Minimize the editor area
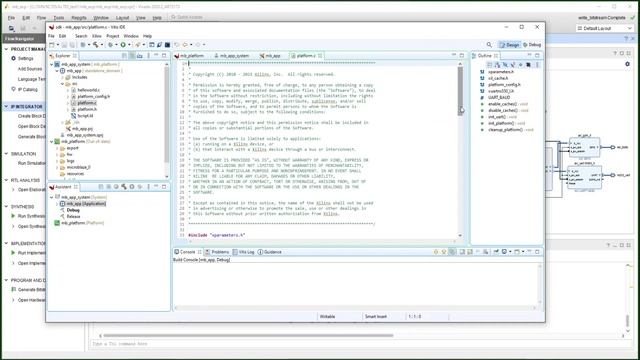 pyautogui.click(x=454, y=55)
